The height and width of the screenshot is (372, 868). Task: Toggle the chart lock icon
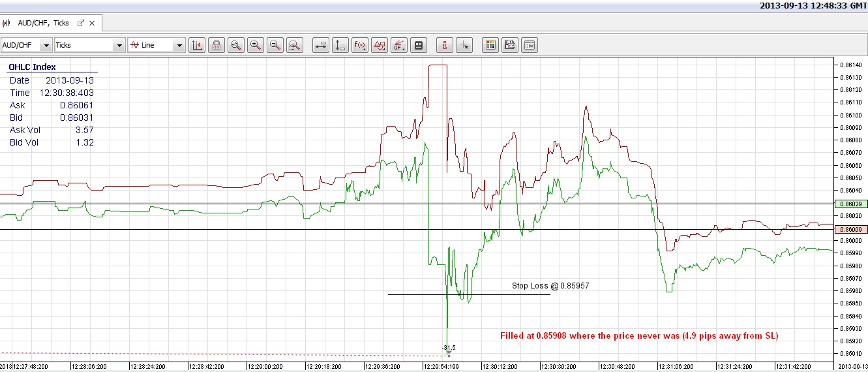pyautogui.click(x=217, y=45)
